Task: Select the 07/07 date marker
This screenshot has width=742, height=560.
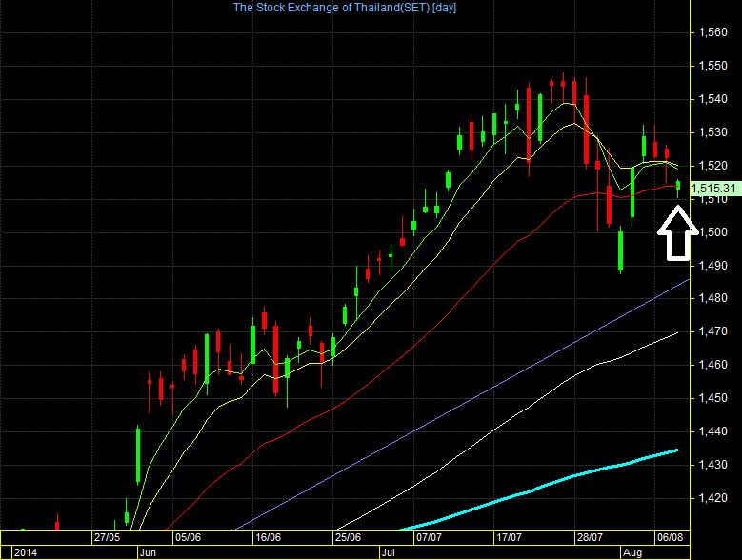Action: click(429, 537)
